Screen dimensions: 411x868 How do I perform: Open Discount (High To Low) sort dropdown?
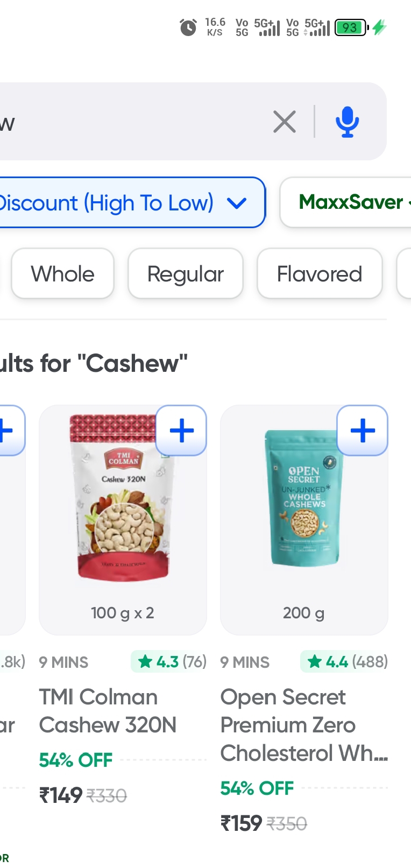(108, 203)
